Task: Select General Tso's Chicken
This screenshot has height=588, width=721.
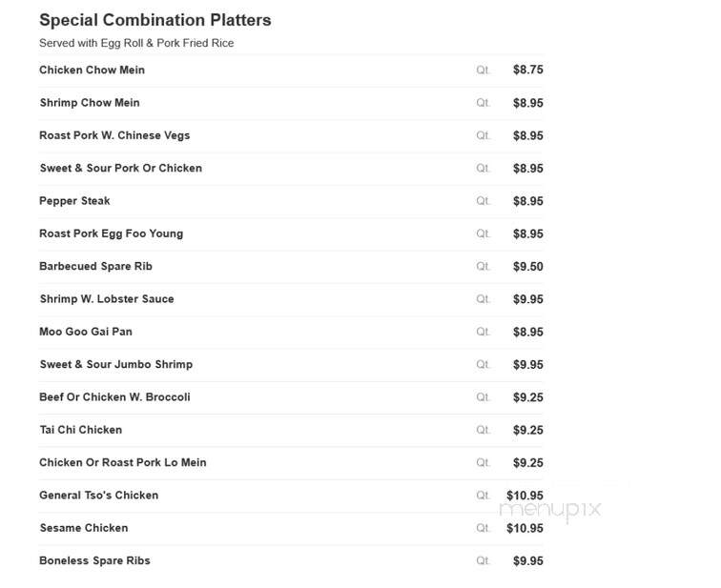Action: tap(98, 496)
